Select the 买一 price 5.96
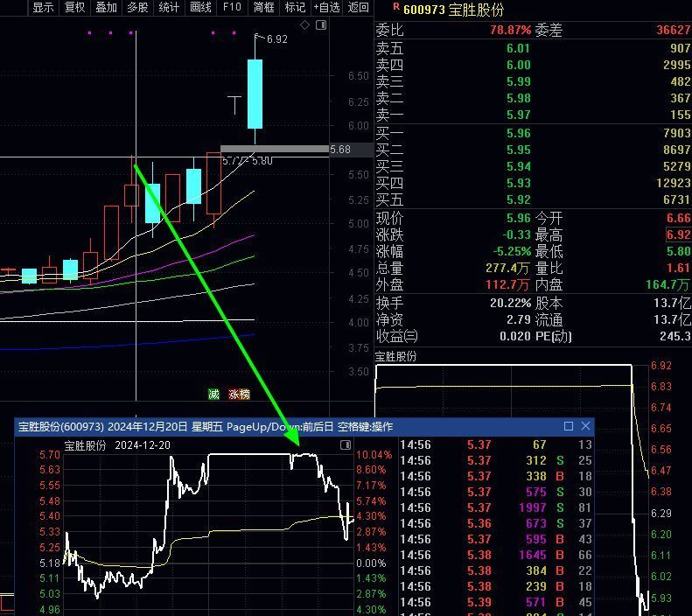Image resolution: width=692 pixels, height=616 pixels. click(518, 133)
